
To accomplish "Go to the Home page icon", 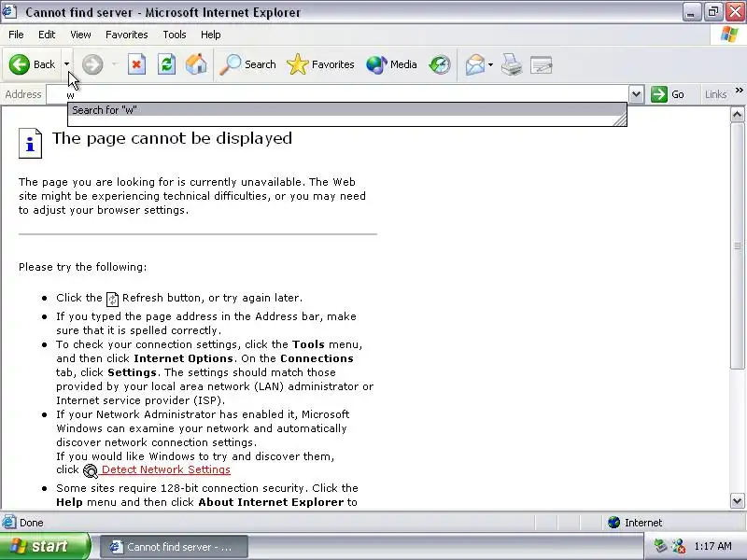I will 196,64.
